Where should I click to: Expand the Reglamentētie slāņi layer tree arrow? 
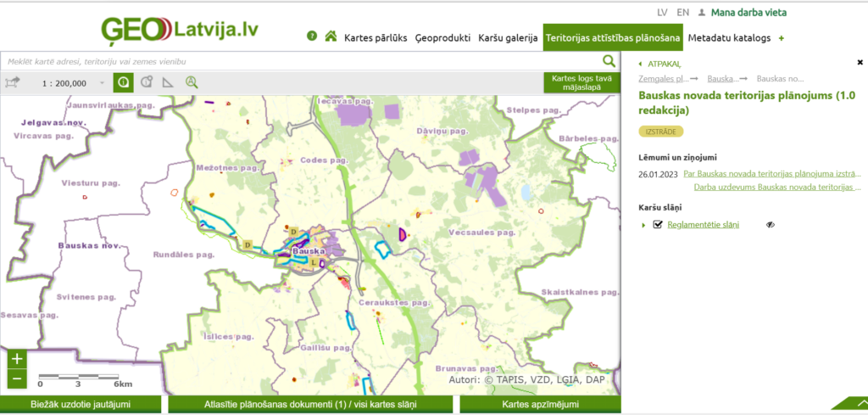pyautogui.click(x=644, y=225)
